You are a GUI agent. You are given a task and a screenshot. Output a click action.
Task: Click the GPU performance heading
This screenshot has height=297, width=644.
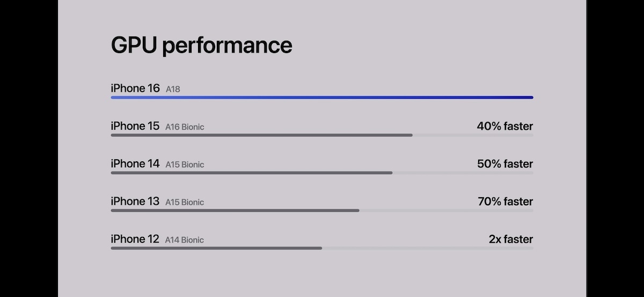(201, 46)
